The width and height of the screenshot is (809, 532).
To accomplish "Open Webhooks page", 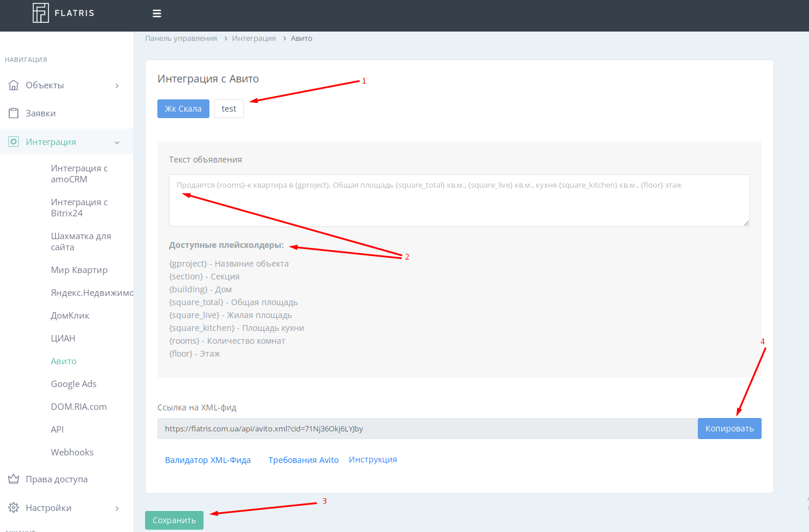I will tap(72, 452).
